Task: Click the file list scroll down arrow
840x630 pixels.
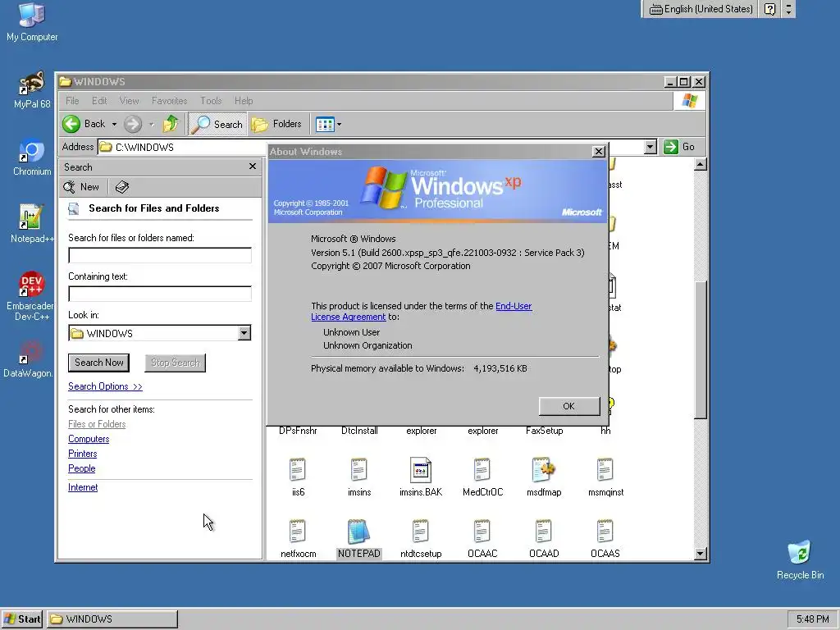Action: tap(701, 554)
